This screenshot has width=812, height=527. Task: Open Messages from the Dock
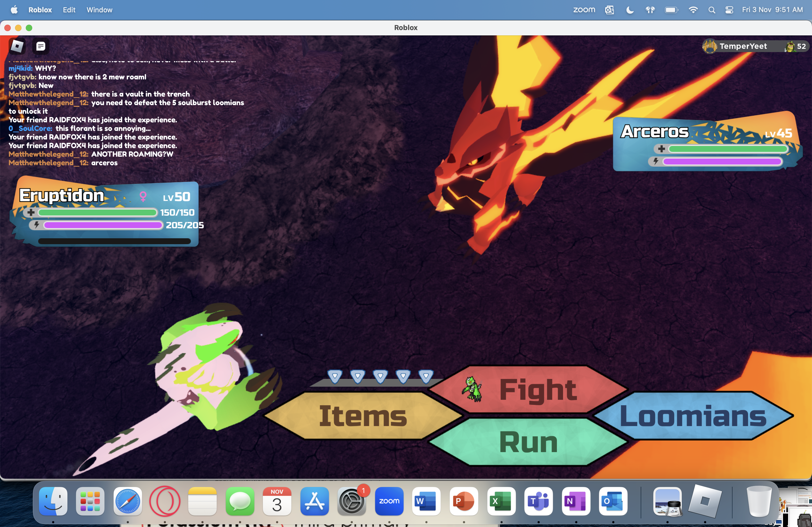(x=240, y=501)
